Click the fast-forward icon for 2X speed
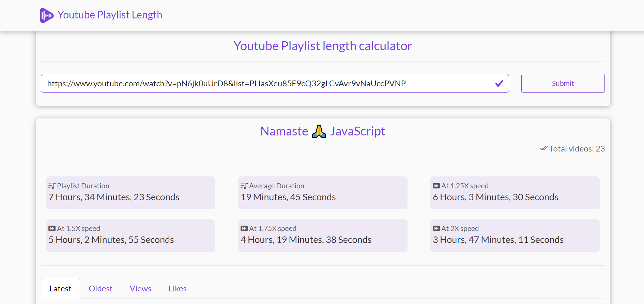The image size is (644, 304). pos(436,229)
